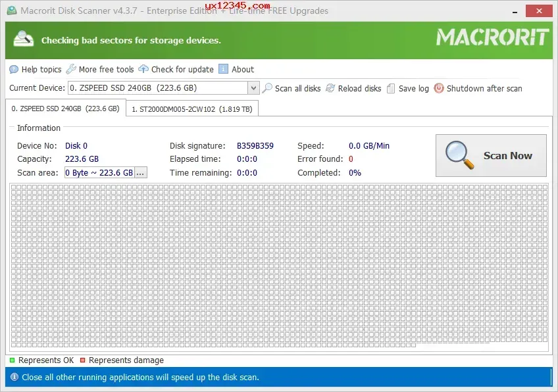Close the Macrorit Disk Scanner window

[x=539, y=11]
